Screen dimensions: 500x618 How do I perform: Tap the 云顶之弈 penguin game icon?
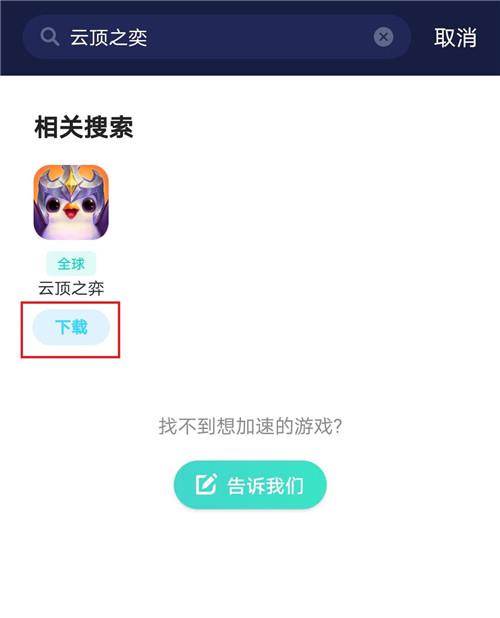click(71, 203)
